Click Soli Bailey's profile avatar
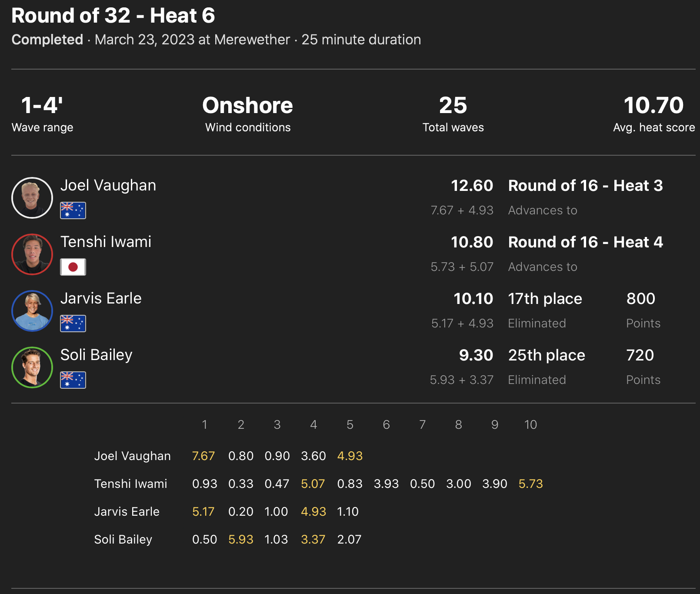700x594 pixels. point(32,367)
